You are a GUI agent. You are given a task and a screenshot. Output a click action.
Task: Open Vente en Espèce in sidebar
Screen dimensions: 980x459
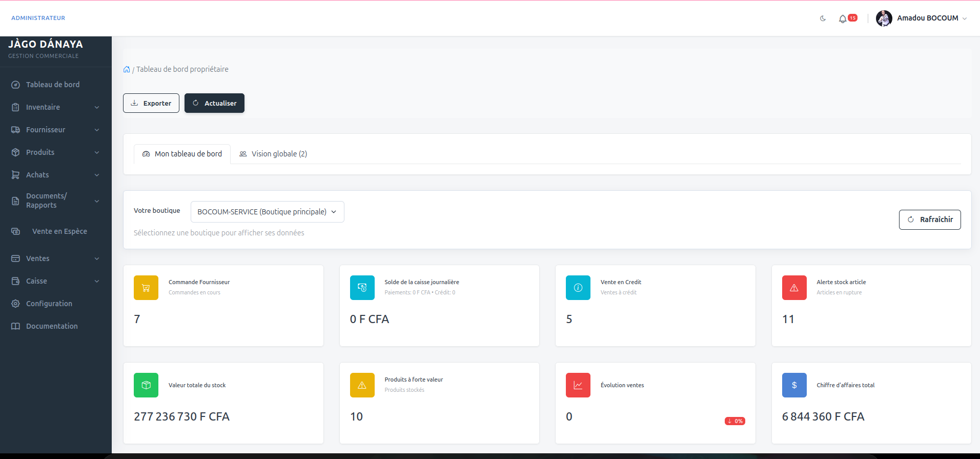59,231
